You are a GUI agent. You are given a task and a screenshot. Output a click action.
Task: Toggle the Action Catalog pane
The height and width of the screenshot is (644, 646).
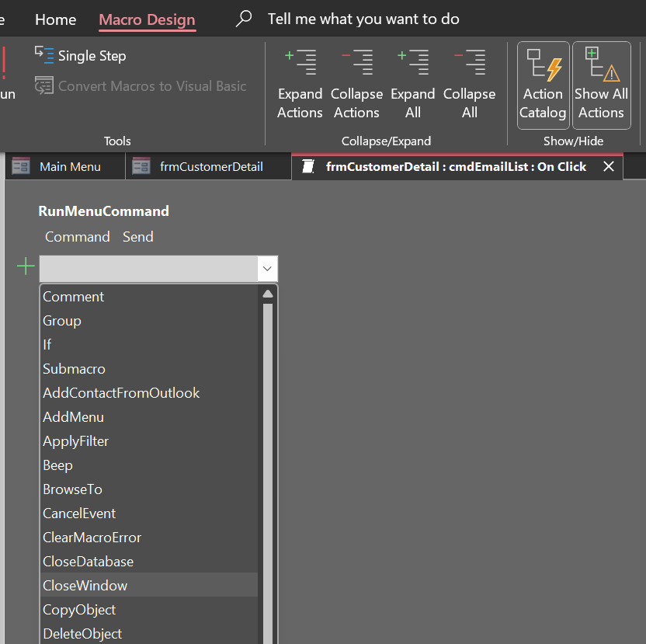[543, 85]
